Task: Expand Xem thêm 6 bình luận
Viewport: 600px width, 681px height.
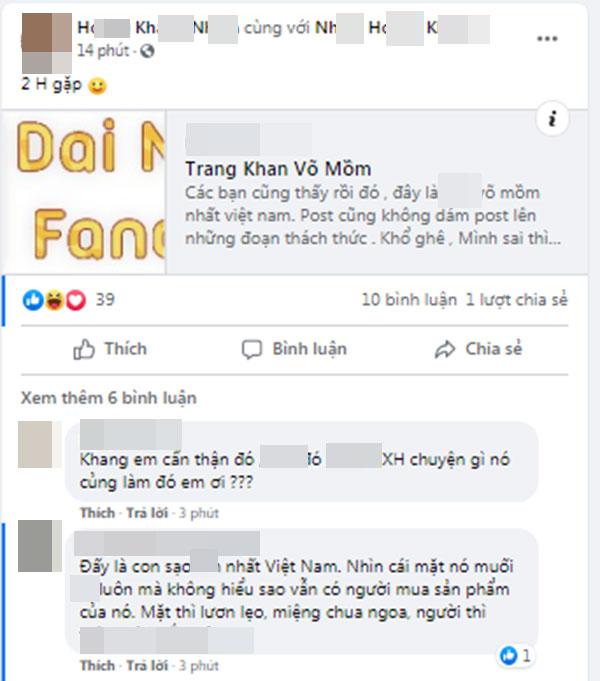Action: pos(109,398)
